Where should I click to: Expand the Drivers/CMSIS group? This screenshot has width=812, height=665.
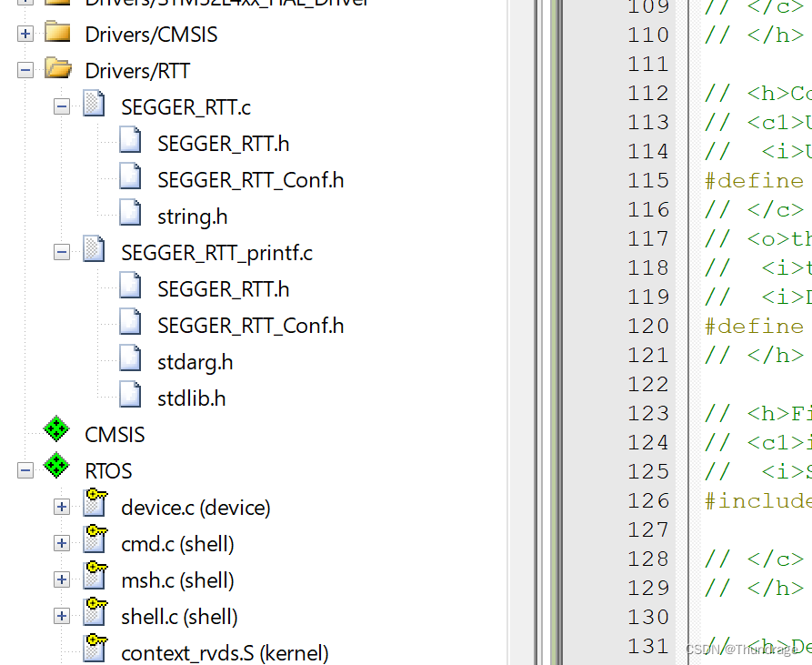pyautogui.click(x=25, y=34)
